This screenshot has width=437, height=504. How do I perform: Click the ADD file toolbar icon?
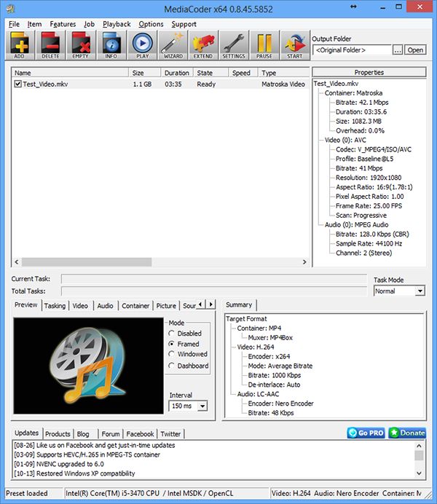[x=20, y=45]
